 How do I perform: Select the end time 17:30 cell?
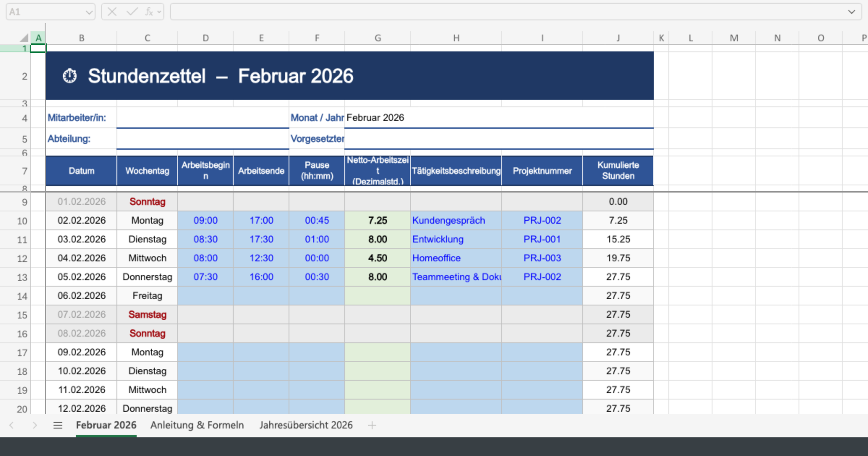point(261,239)
